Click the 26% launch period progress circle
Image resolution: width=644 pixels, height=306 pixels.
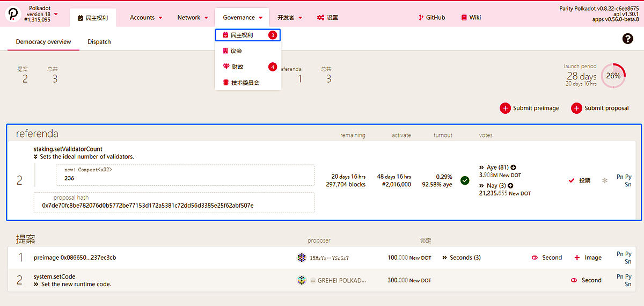[613, 76]
